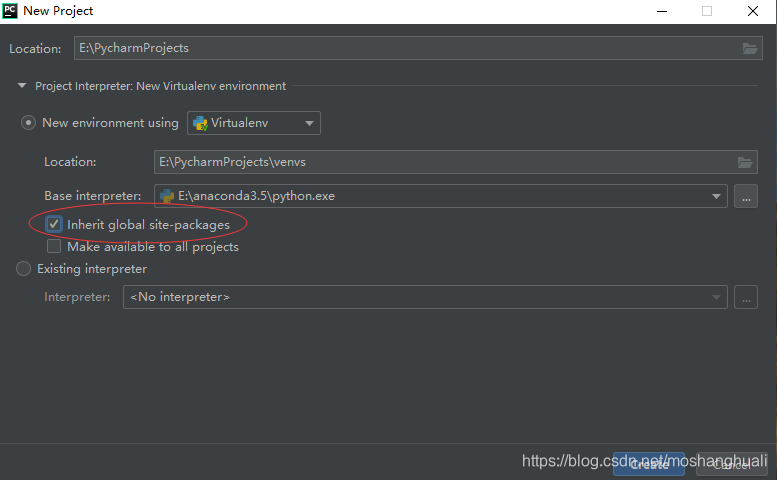The image size is (777, 480).
Task: Click the venvs Location input field
Action: pos(455,162)
